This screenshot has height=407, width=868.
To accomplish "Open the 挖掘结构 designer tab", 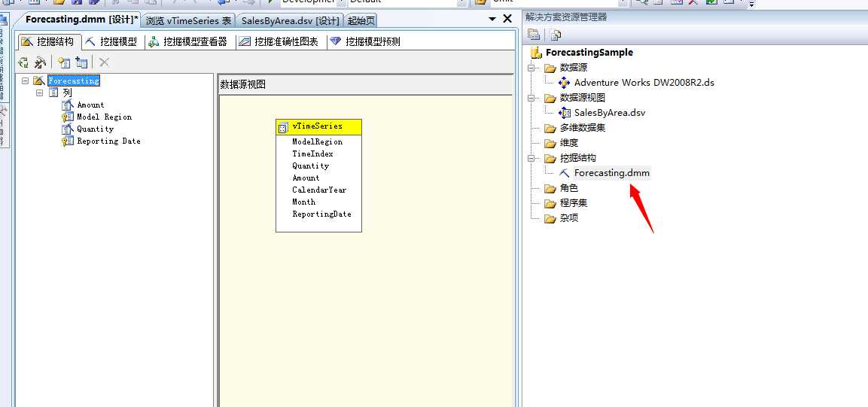I will [49, 41].
